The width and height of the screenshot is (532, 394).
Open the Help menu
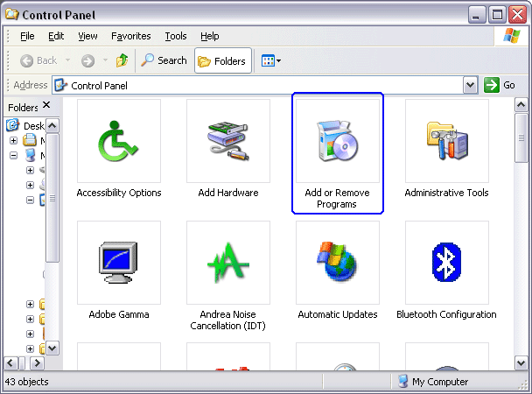coord(210,36)
